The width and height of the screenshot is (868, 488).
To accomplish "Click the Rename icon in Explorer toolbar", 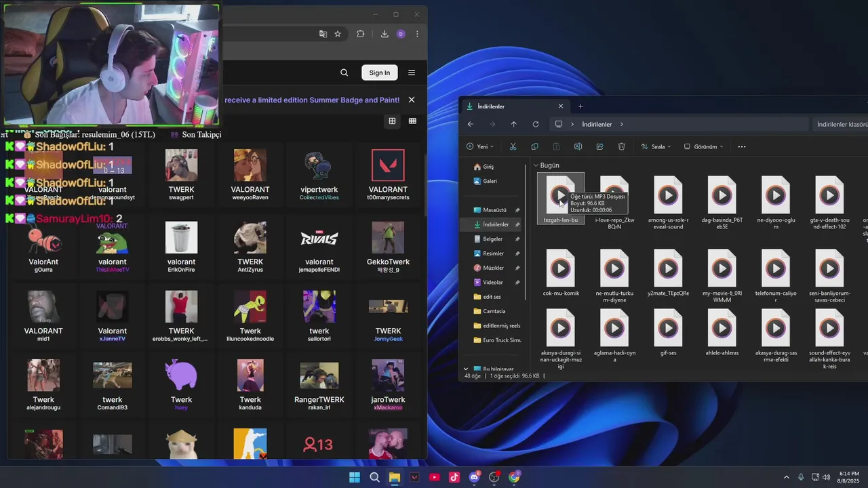I will [578, 146].
